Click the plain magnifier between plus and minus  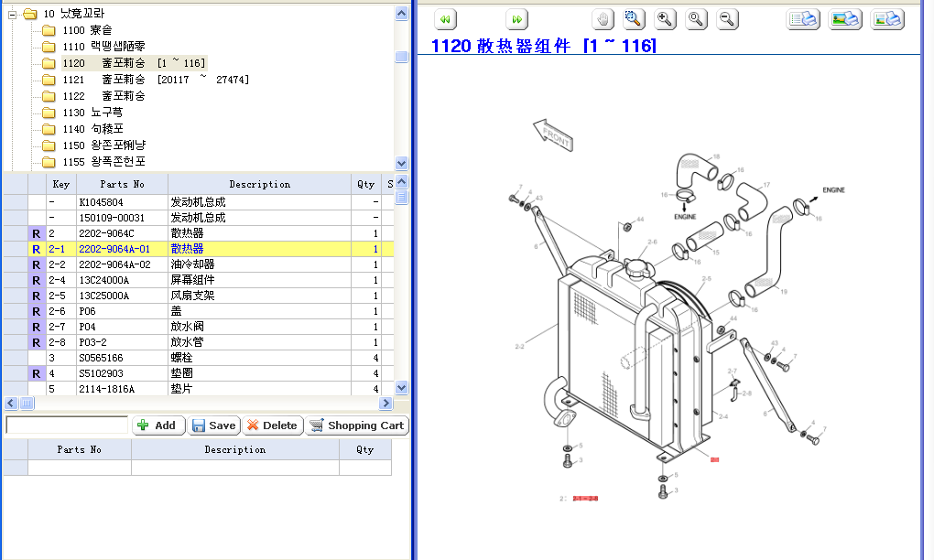click(696, 19)
